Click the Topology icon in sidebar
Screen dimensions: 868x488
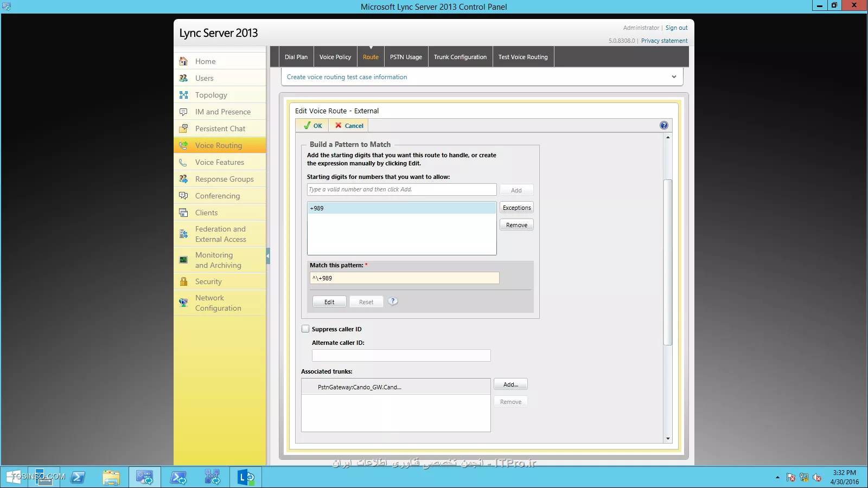tap(183, 95)
